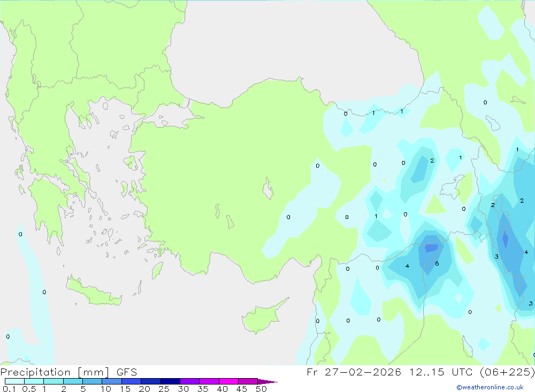Click the 0.1–0.5 mm legend swatch

pos(14,381)
